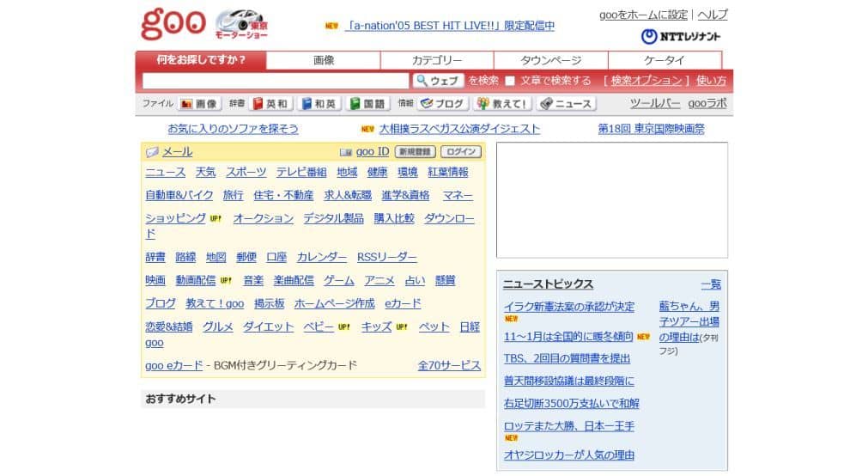Click the 画像 file search button

tap(200, 104)
